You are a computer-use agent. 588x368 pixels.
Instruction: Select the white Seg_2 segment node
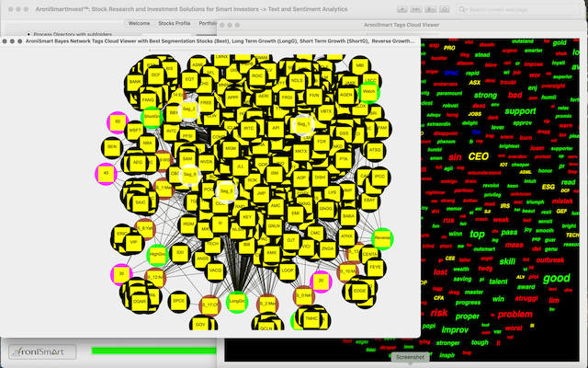188,109
